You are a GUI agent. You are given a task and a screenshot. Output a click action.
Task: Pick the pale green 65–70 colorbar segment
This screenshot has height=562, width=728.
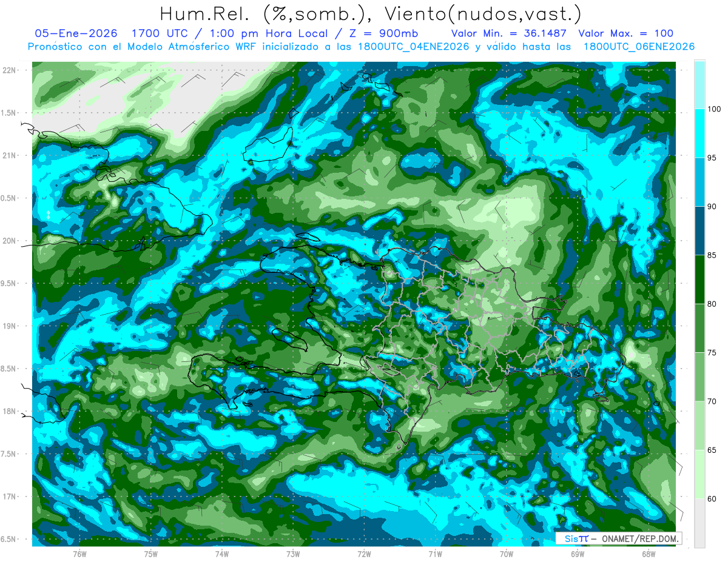[x=699, y=425]
